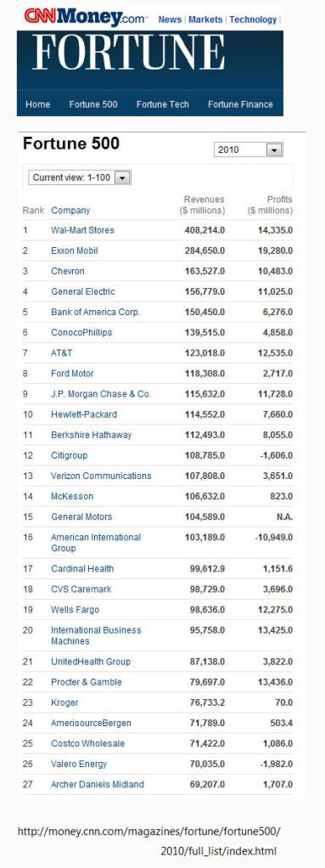
Task: Visit the Technology top link
Action: coord(253,20)
